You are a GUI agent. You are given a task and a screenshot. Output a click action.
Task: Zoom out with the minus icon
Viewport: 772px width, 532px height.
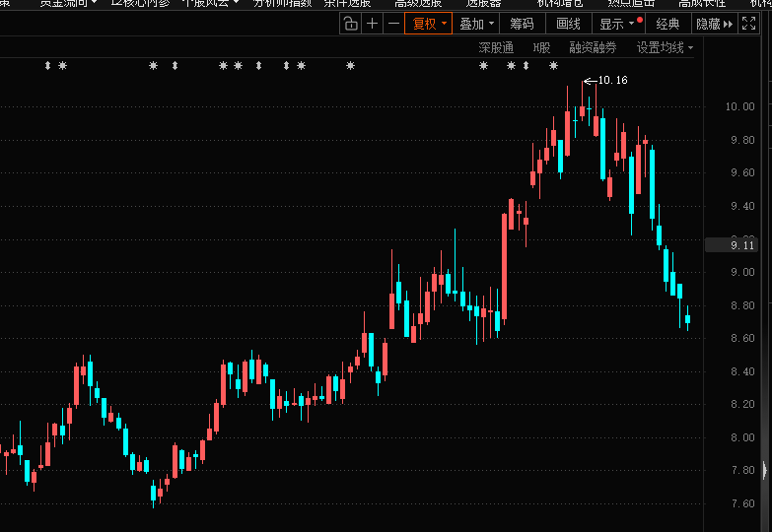coord(393,24)
